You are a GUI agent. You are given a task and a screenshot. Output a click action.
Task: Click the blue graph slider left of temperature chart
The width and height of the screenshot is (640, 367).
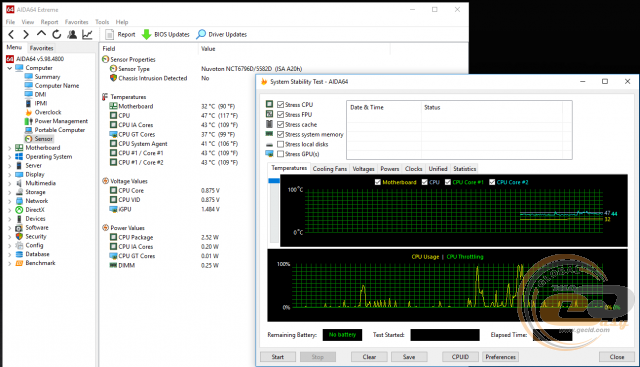pos(273,180)
